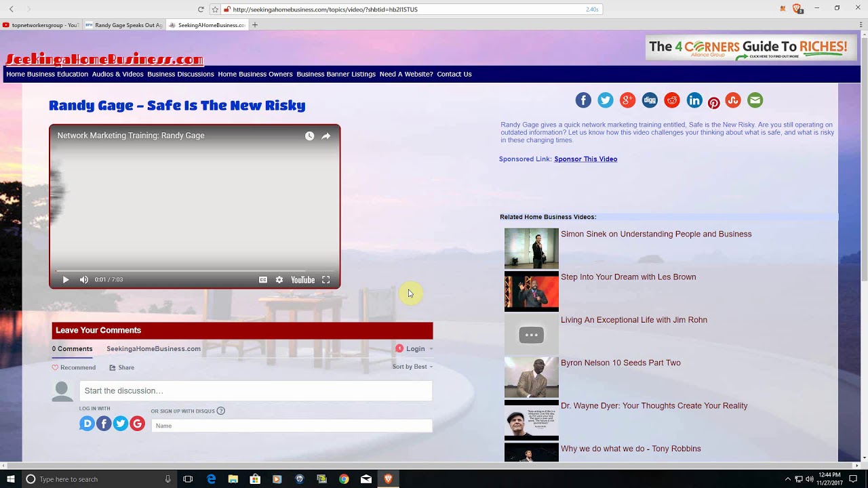Log in with Twitter in comments
This screenshot has height=488, width=868.
click(x=121, y=424)
